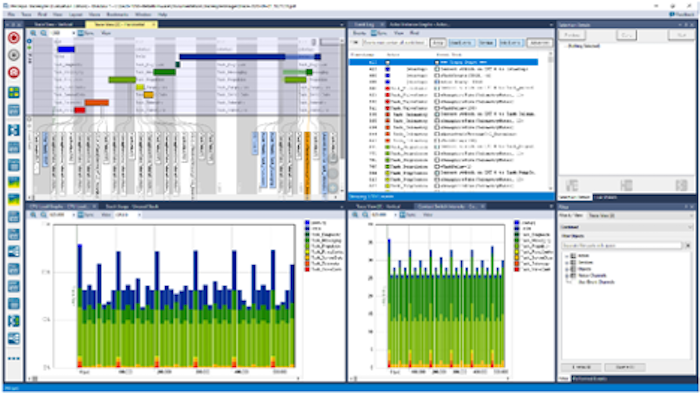Screen dimensions: 700x393
Task: Open the Help menu
Action: tap(162, 14)
